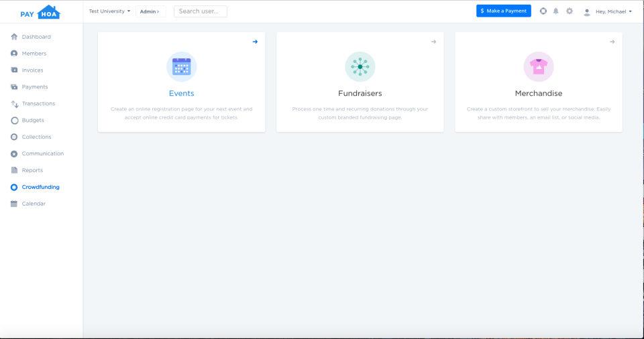Click the Fundraisers network illustration icon

(x=360, y=66)
